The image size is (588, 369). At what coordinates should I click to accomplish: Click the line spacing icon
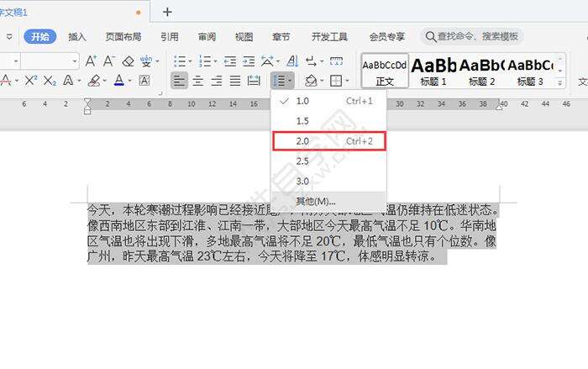(279, 81)
